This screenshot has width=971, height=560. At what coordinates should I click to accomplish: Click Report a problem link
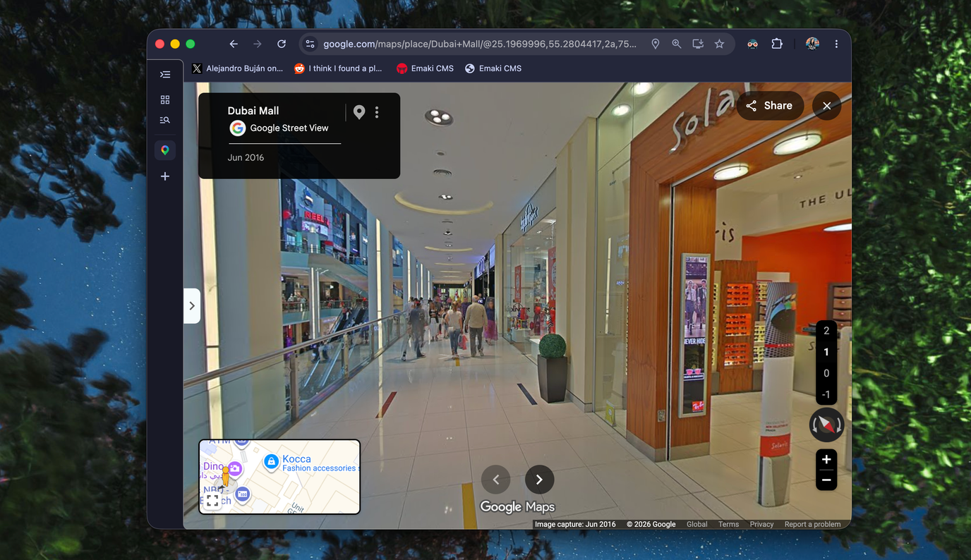click(x=813, y=524)
